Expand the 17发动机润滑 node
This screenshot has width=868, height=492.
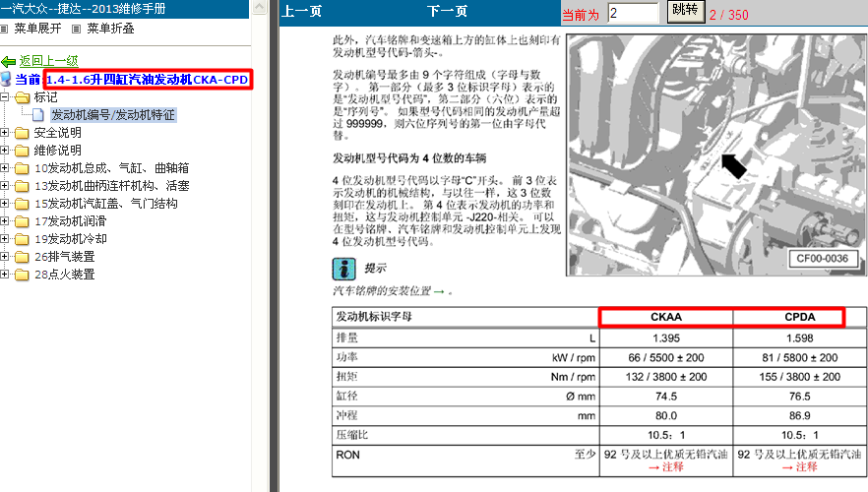[4, 220]
